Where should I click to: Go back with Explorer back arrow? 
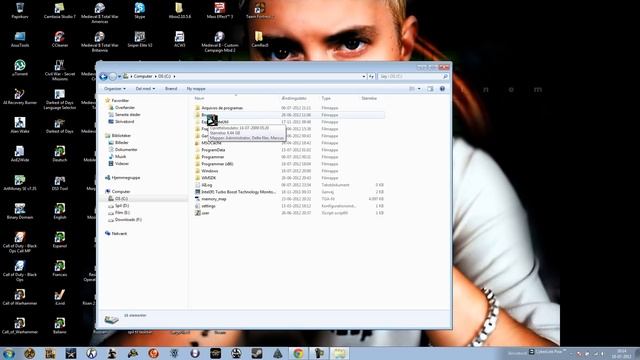point(103,76)
